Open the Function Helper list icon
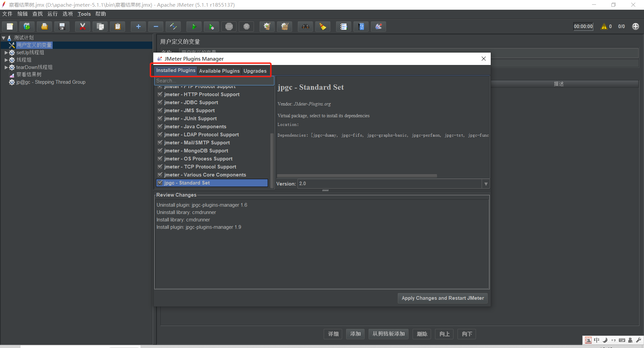Screen dimensions: 644x348 [x=343, y=26]
